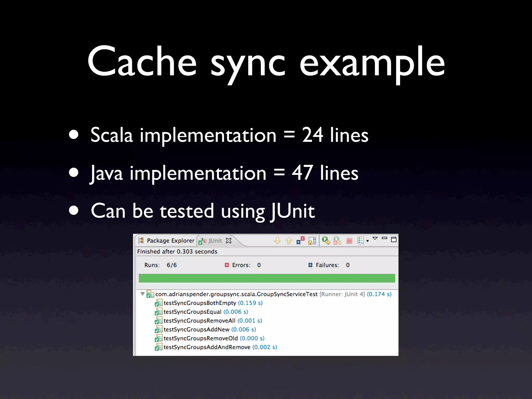The image size is (532, 399).
Task: Click the Stop JUnit Test Run icon
Action: 349,241
